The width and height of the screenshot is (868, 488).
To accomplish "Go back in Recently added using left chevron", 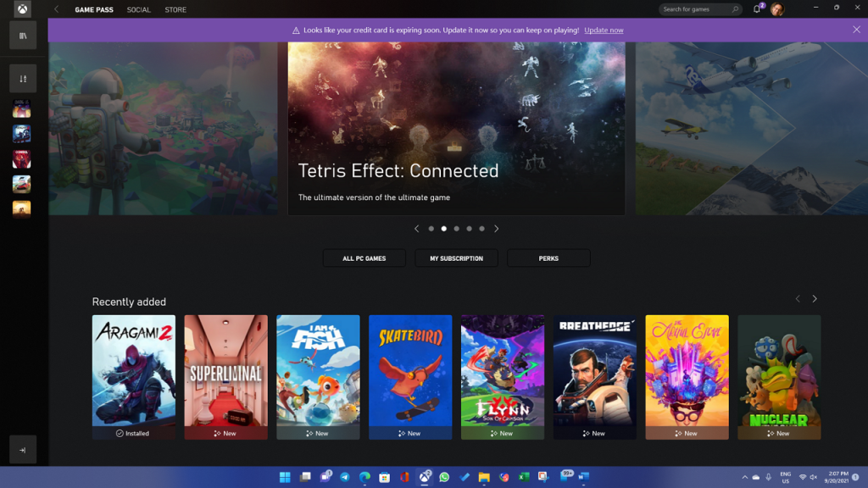I will tap(797, 298).
